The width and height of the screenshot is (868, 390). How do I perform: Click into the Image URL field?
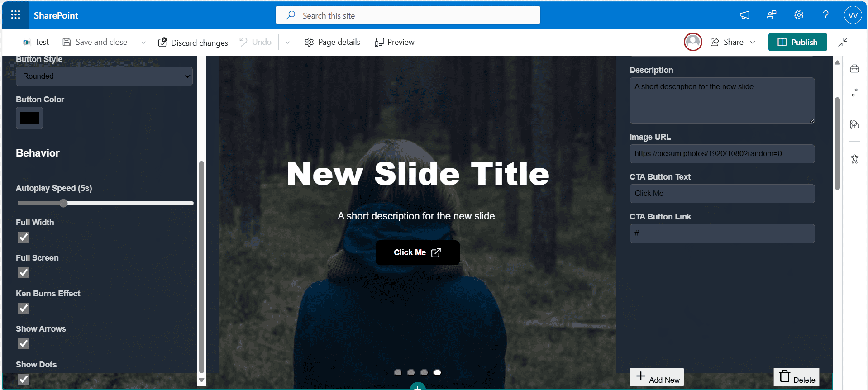[722, 154]
